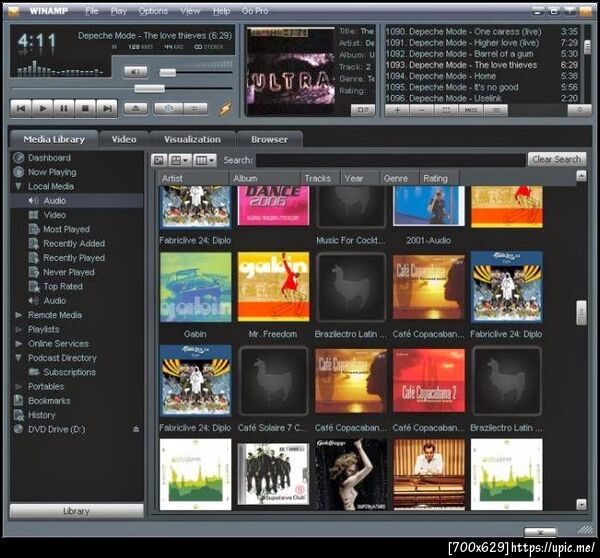Open the View menu
The height and width of the screenshot is (558, 600).
pyautogui.click(x=190, y=11)
